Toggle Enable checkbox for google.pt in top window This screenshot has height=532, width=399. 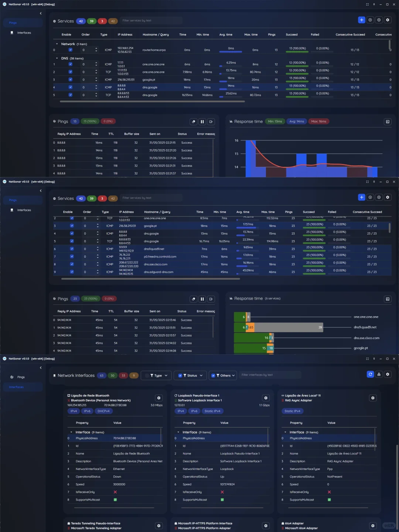tap(70, 79)
